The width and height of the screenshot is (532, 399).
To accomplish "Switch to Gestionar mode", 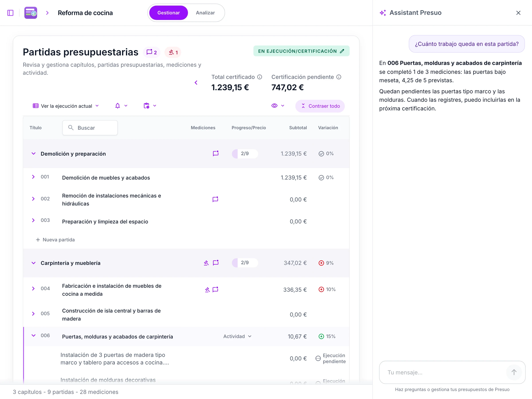I will pyautogui.click(x=168, y=13).
